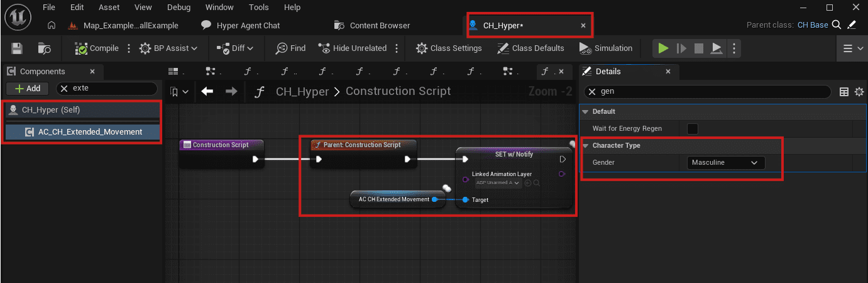Click the Unreal Engine logo icon

17,17
